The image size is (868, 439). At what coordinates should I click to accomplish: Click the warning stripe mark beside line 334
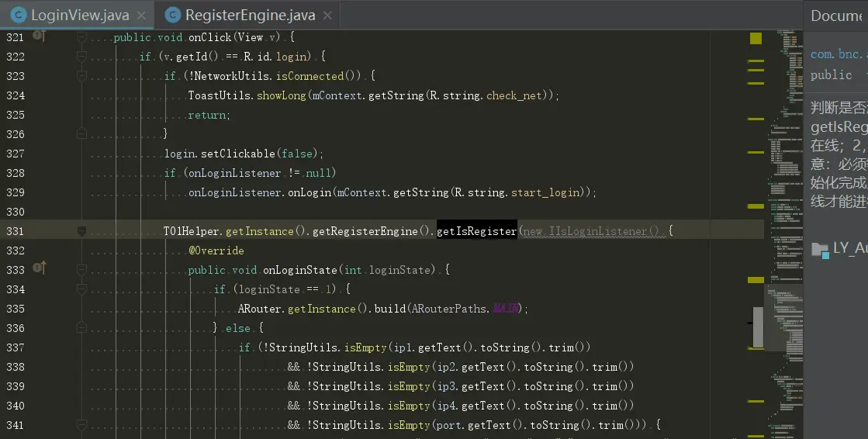tap(756, 280)
